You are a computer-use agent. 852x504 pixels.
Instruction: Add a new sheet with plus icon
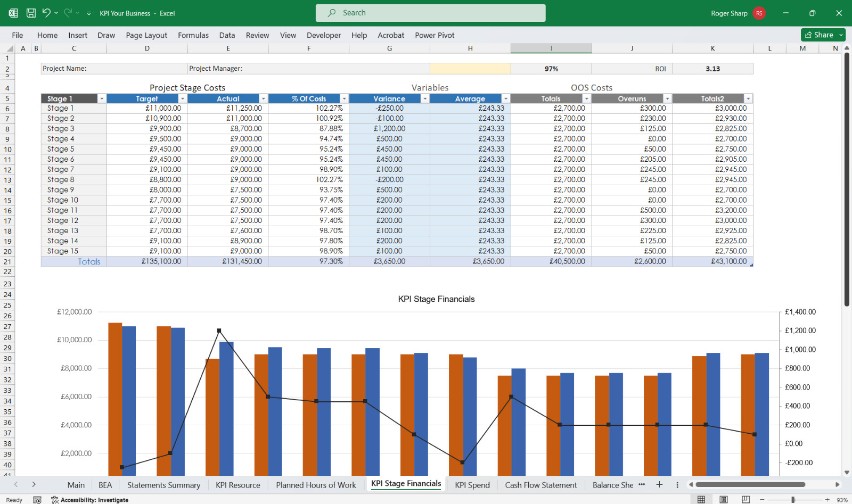coord(659,484)
